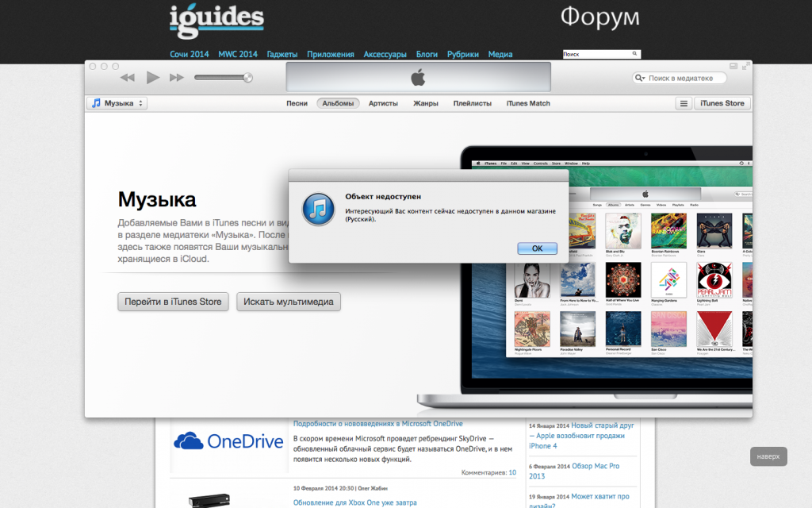Screen dimensions: 812x508
Task: Open the Артисты tab
Action: 383,103
